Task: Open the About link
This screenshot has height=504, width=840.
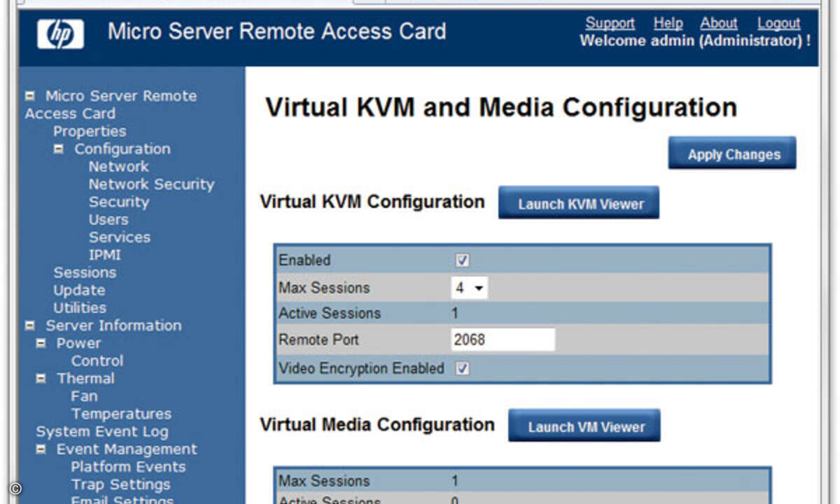Action: pos(719,23)
